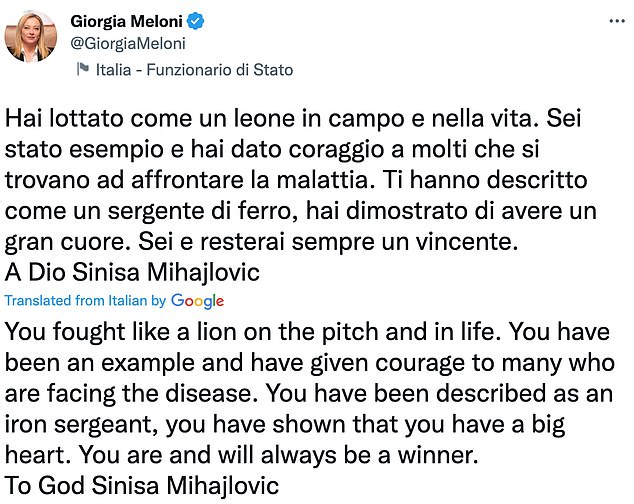634x504 pixels.
Task: Click the flag icon beside Italia label
Action: [82, 69]
